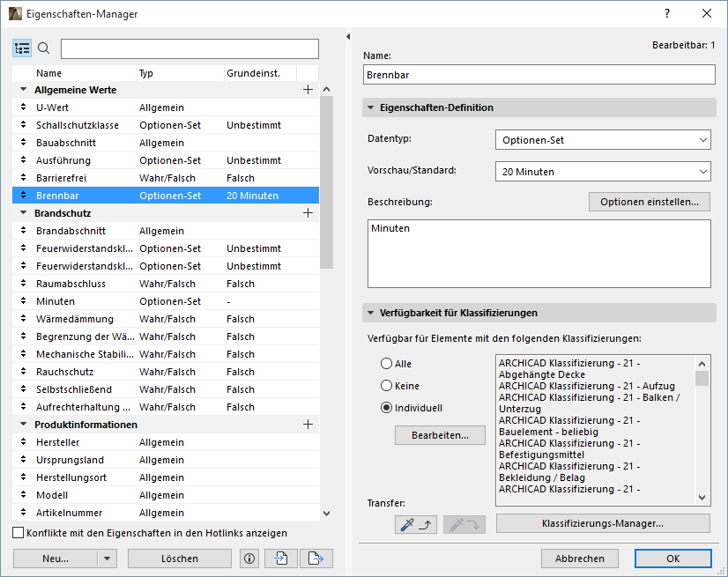Image resolution: width=728 pixels, height=577 pixels.
Task: Collapse the Eigenschaften-Definition section
Action: tap(370, 107)
